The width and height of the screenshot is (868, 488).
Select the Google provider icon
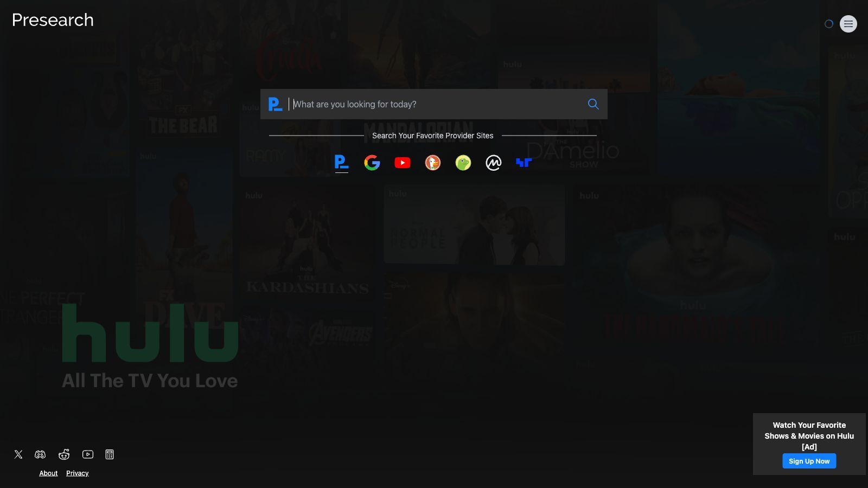(372, 162)
